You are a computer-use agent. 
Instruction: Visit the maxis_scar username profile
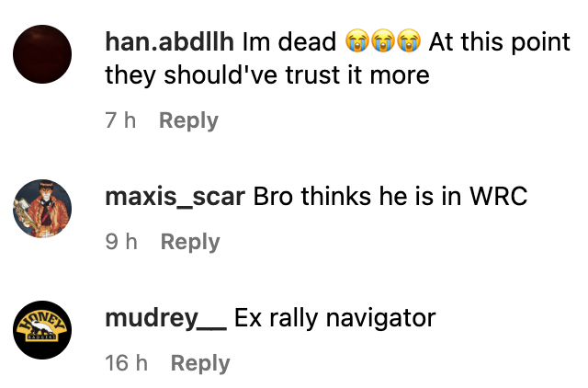175,196
